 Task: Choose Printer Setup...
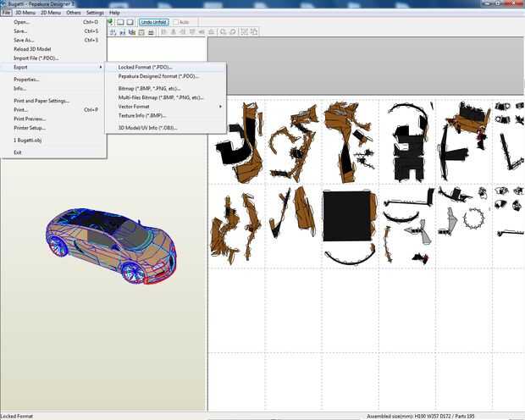point(53,128)
